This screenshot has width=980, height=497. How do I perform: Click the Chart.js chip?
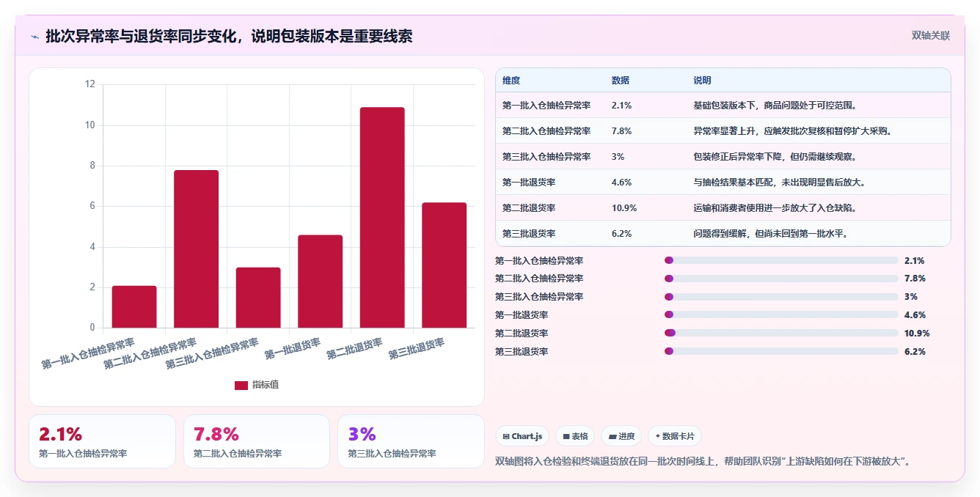click(x=522, y=436)
